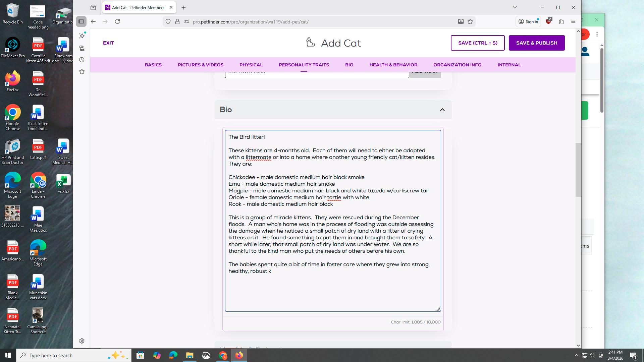
Task: Click the Firefox sidebar toggle icon
Action: [x=81, y=21]
